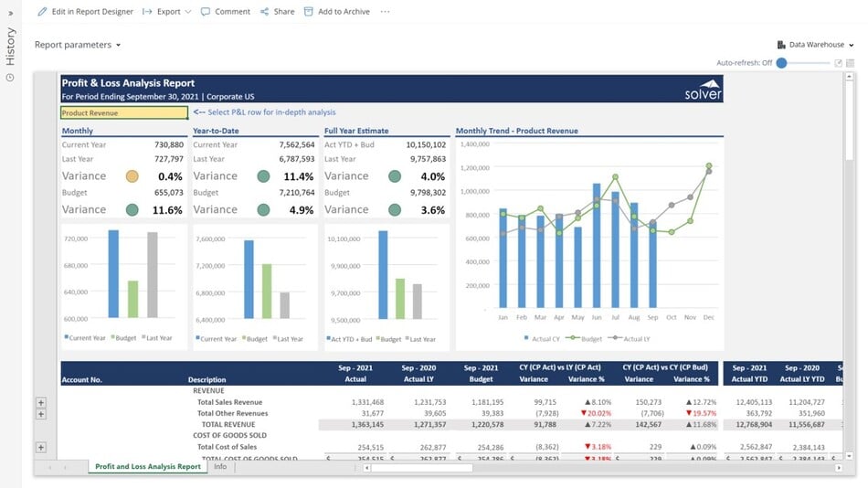Viewport: 868px width, 488px height.
Task: Click the Edit in Report Designer pencil icon
Action: coord(42,12)
